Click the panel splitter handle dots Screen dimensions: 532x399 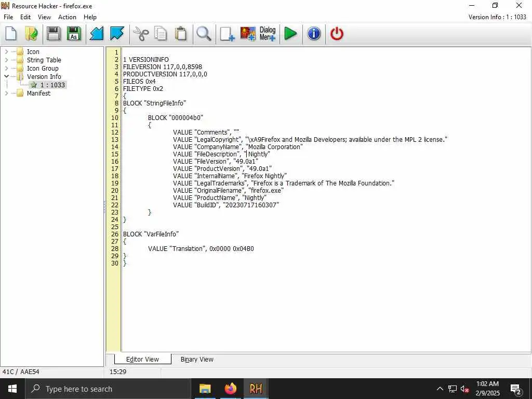click(104, 207)
